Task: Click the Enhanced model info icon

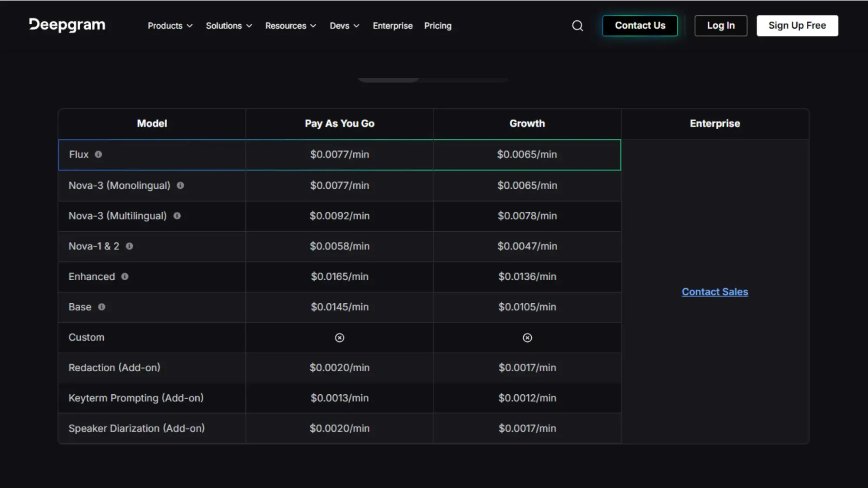Action: pos(125,276)
